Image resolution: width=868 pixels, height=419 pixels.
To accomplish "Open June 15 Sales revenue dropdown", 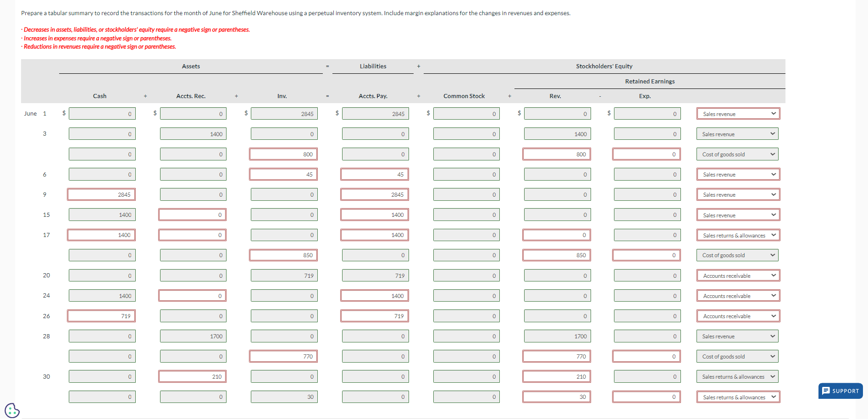I will point(738,215).
